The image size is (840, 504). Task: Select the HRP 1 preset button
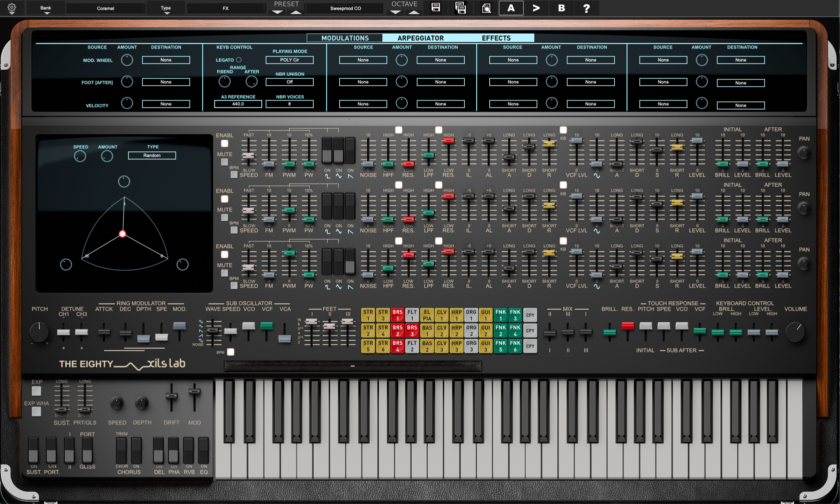coord(456,315)
